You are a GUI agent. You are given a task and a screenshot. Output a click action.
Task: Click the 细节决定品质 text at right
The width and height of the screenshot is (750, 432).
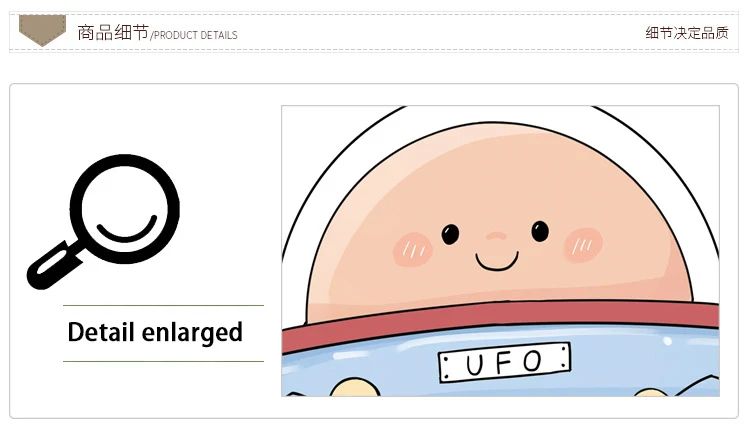(x=687, y=33)
